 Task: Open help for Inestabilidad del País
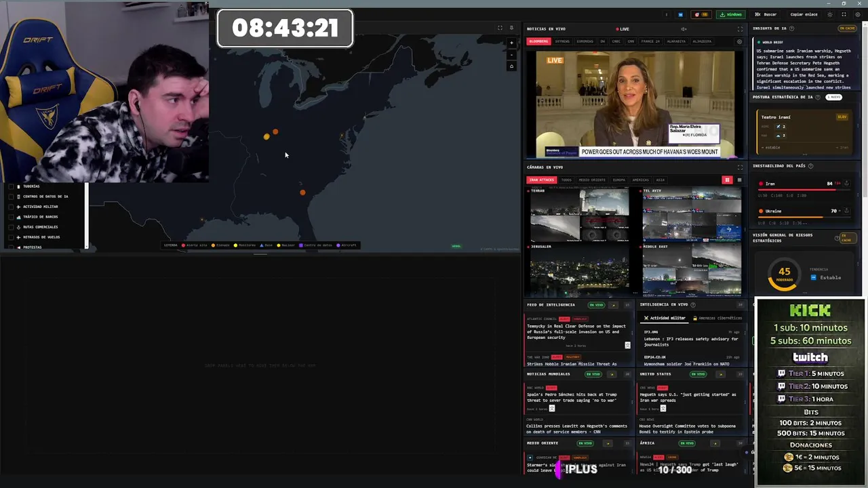(810, 165)
